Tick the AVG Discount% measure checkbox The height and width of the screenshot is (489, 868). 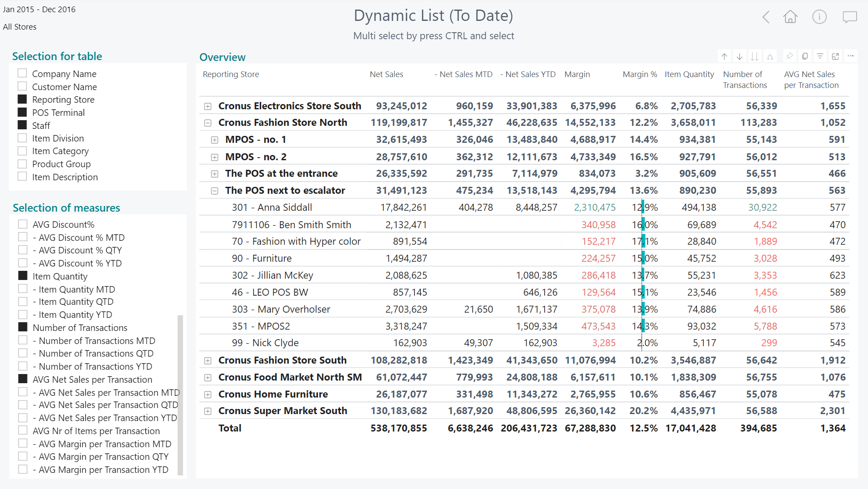pyautogui.click(x=23, y=224)
